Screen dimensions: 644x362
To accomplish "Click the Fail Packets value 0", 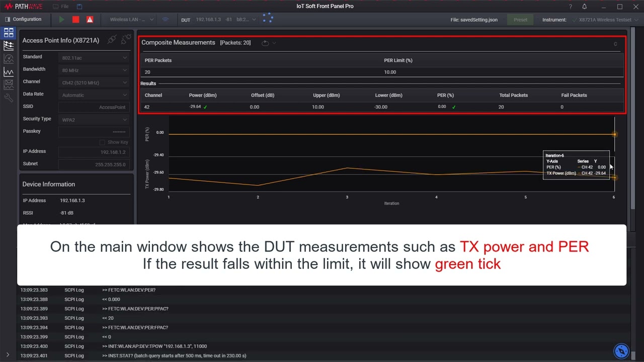I will pyautogui.click(x=562, y=107).
